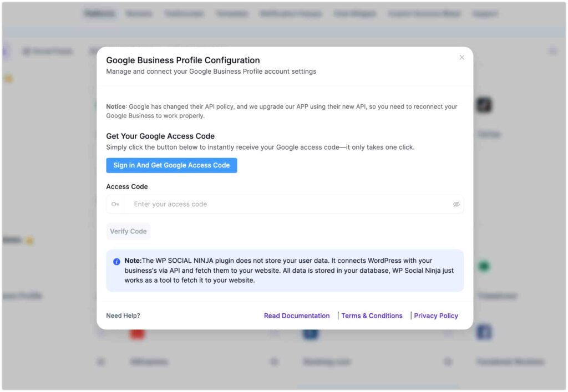Click the blue Booking.com platform icon
568x392 pixels.
(x=310, y=333)
